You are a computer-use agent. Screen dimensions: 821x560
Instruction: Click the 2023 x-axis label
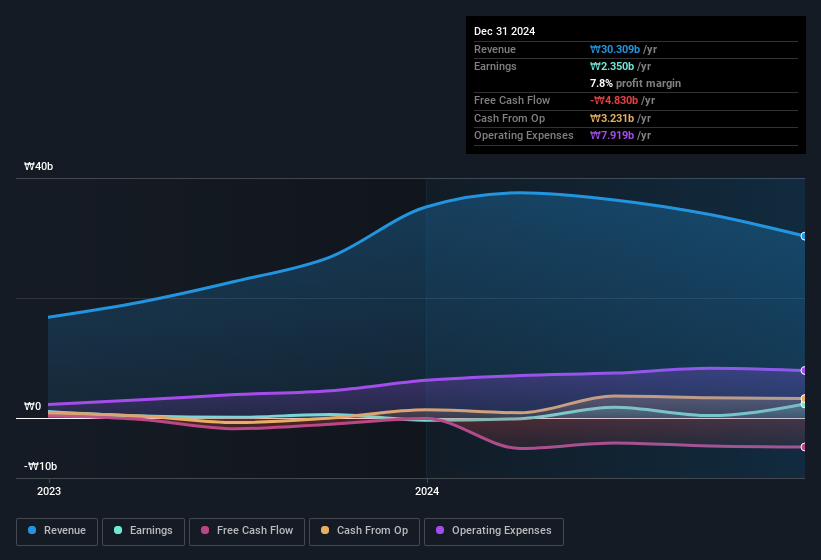49,491
